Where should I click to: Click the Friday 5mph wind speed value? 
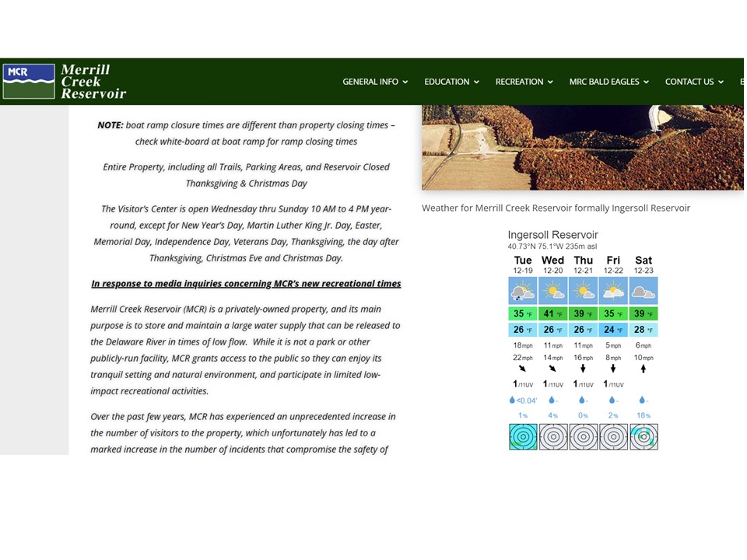coord(613,345)
